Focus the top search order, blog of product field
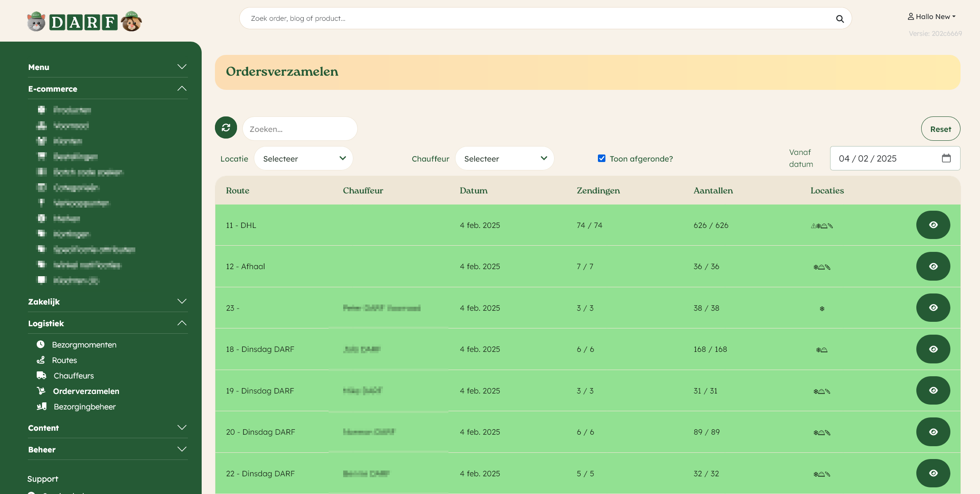The width and height of the screenshot is (980, 494). pyautogui.click(x=545, y=18)
